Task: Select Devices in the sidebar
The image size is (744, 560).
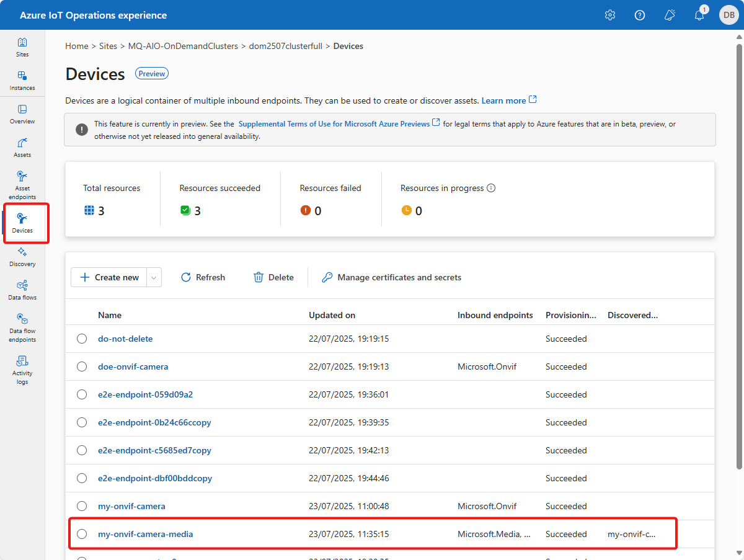Action: 22,223
